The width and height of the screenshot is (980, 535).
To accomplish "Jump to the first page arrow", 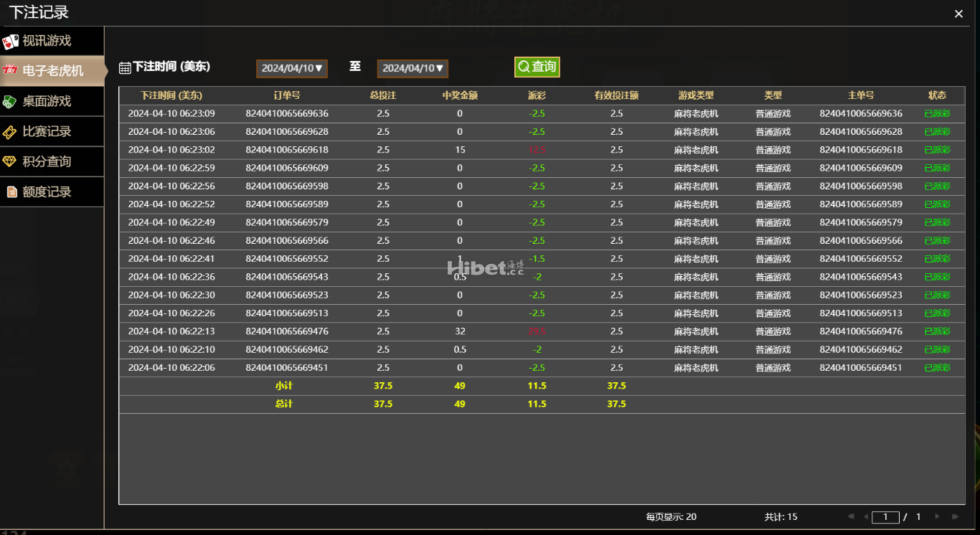I will click(852, 516).
